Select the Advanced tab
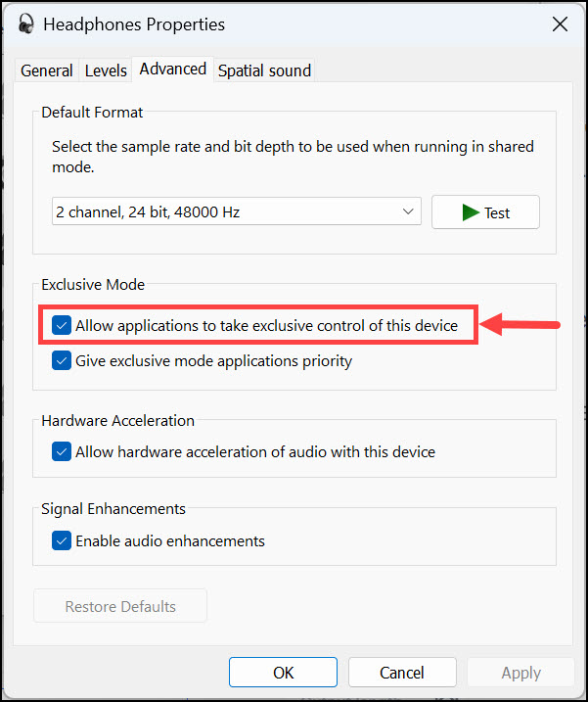This screenshot has height=702, width=588. [x=172, y=69]
